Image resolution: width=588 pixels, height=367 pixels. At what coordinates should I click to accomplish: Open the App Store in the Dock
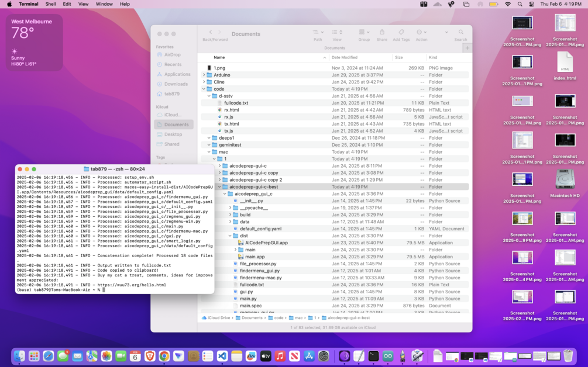(x=309, y=356)
